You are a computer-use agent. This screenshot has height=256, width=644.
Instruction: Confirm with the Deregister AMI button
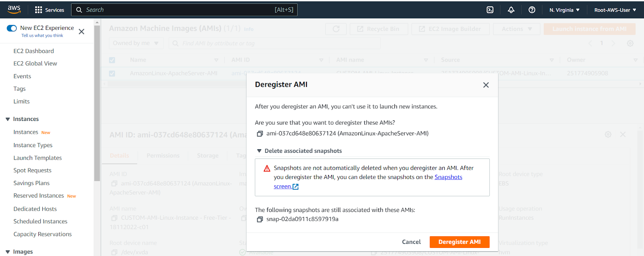[x=459, y=242]
